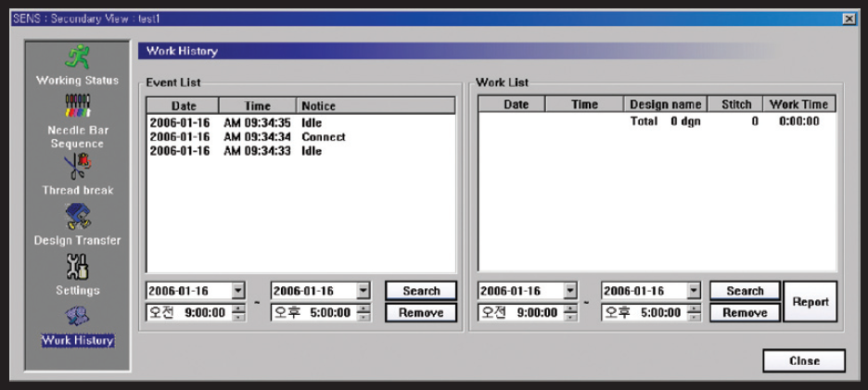
Task: Click the Work List Search button
Action: coord(745,291)
